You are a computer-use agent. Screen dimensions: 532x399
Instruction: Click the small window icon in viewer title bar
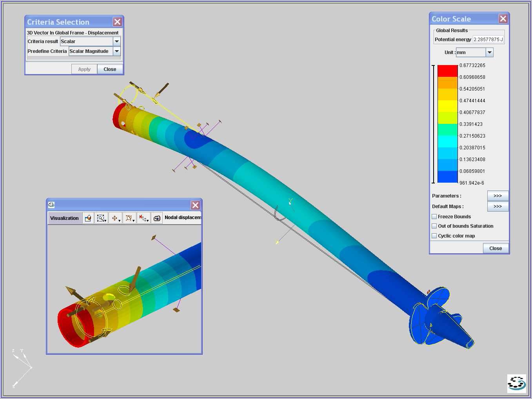(x=51, y=205)
